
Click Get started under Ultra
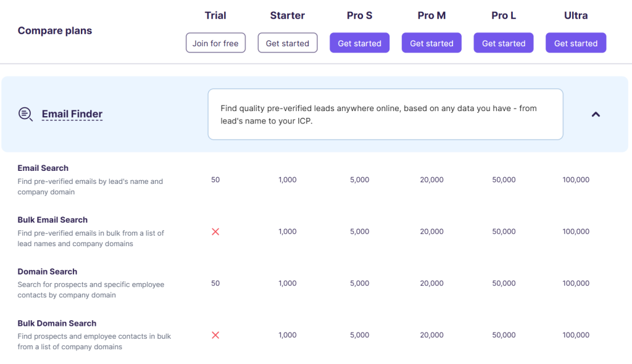coord(576,43)
